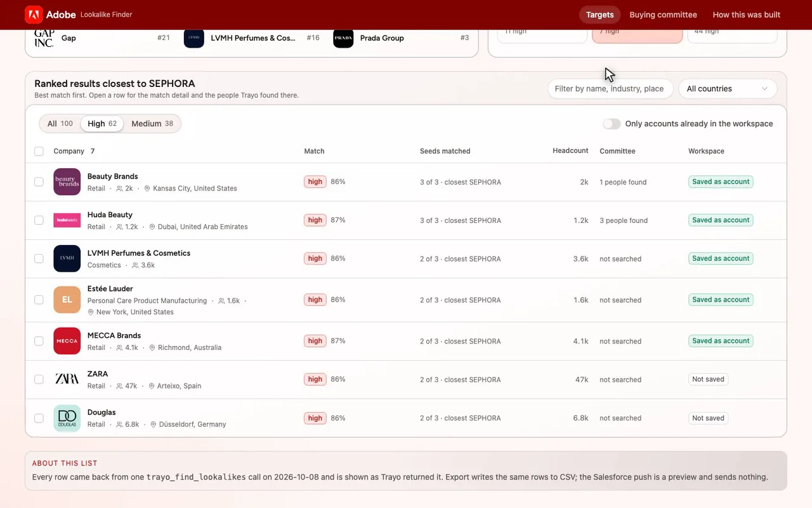This screenshot has width=812, height=508.
Task: Open the Beauty Brands company logo
Action: [67, 182]
